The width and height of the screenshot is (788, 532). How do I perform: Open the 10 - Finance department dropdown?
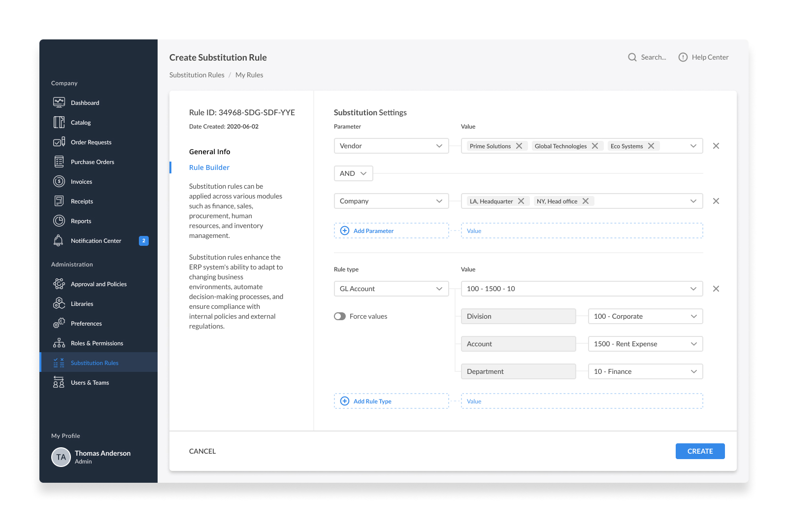pyautogui.click(x=646, y=371)
